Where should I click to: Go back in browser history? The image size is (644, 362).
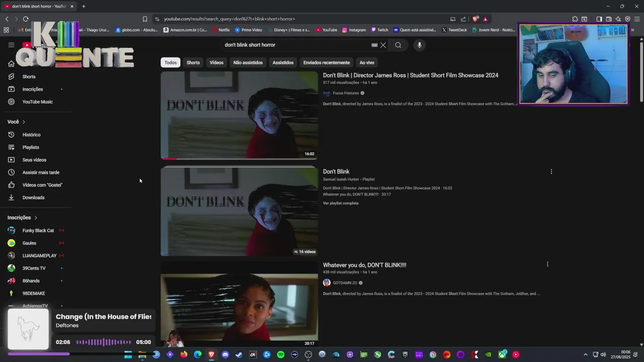(x=7, y=19)
